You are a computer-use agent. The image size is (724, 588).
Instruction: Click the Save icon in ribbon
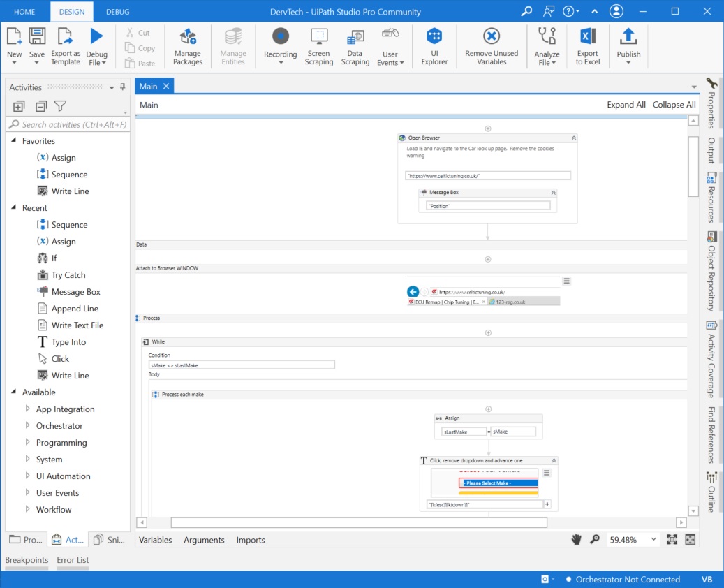(x=37, y=37)
